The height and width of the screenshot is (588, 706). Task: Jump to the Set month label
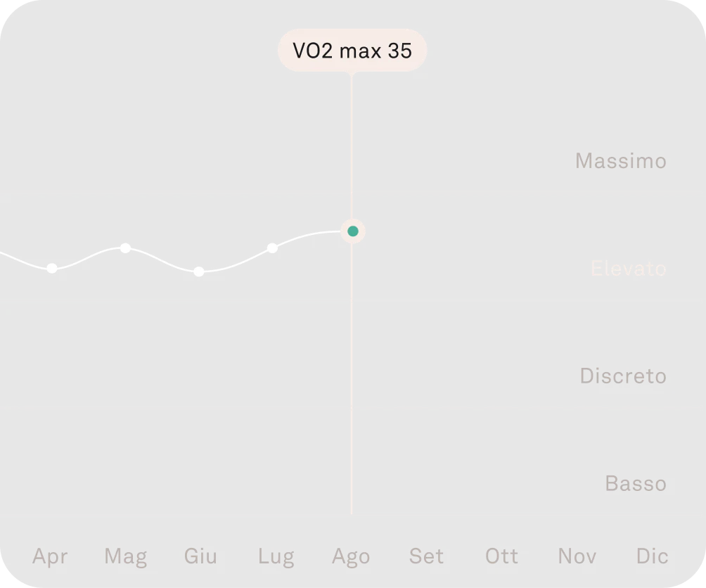tap(426, 556)
